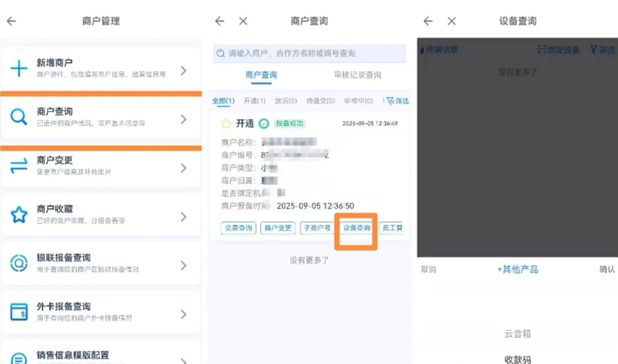
Task: Select the 全部(1) filter tab
Action: pos(223,101)
